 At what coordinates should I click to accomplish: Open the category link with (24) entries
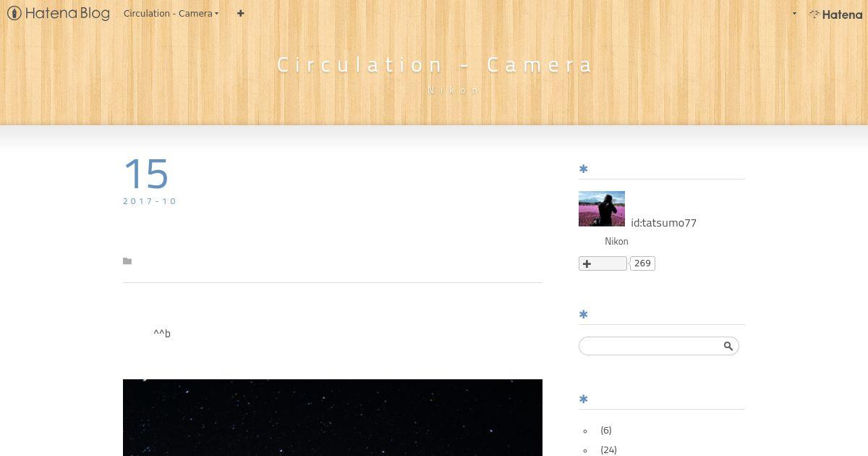(x=608, y=450)
